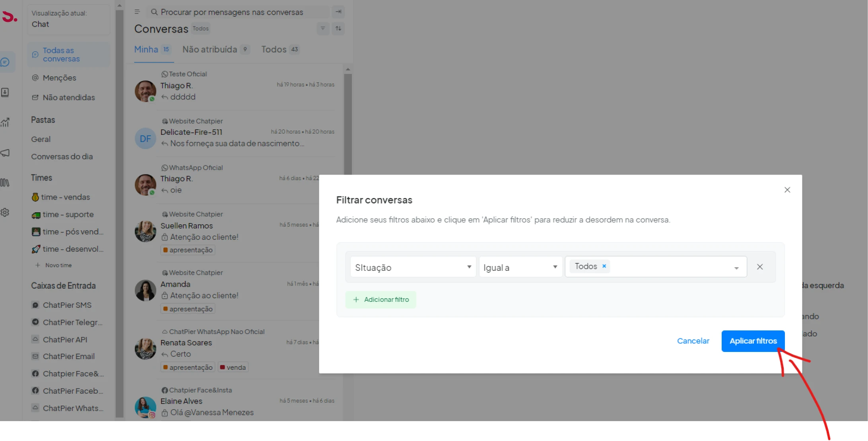Click the Adicionar filtro button
The image size is (868, 441).
[381, 299]
